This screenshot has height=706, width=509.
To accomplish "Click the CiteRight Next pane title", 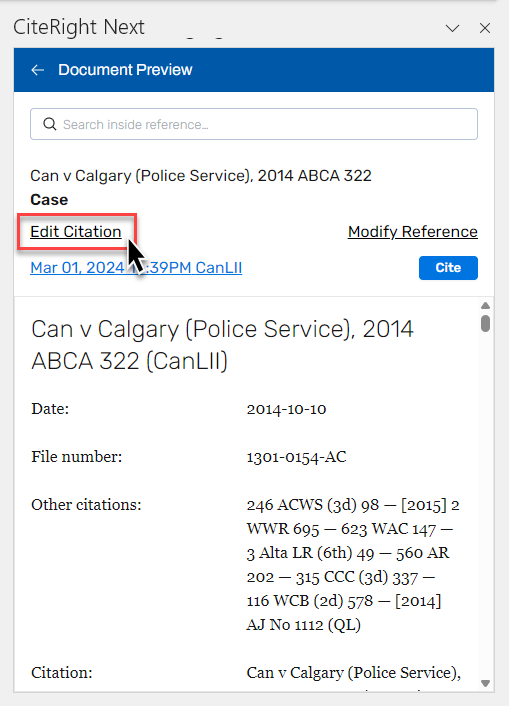I will point(79,27).
